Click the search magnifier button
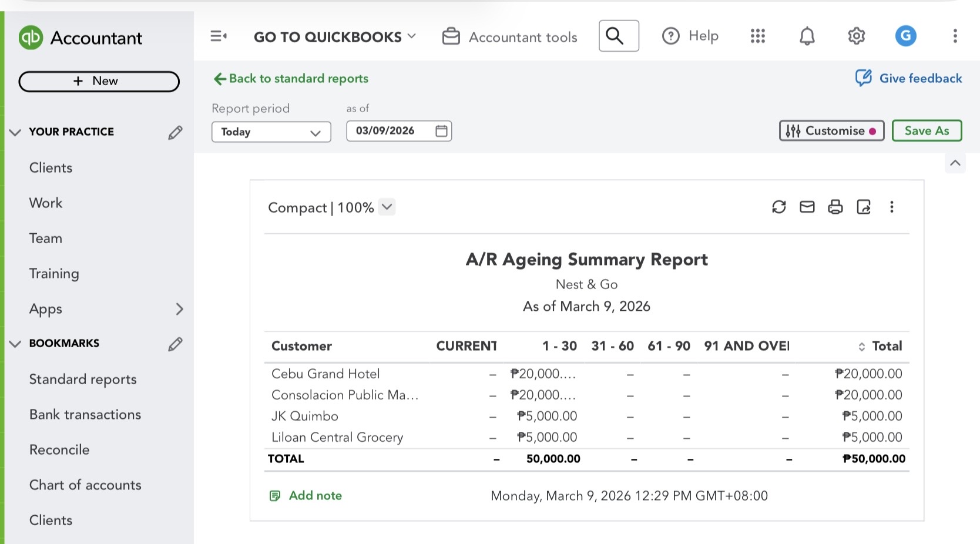980x544 pixels. coord(618,36)
